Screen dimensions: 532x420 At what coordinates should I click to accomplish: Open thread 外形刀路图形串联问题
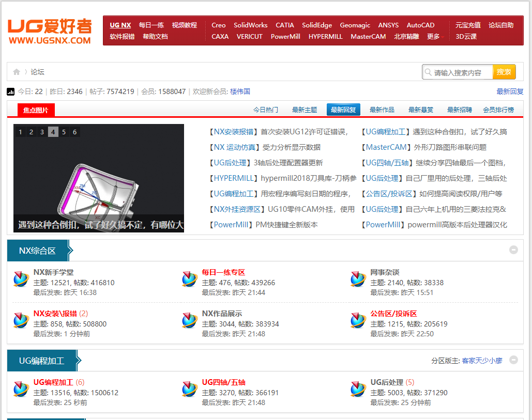point(450,147)
